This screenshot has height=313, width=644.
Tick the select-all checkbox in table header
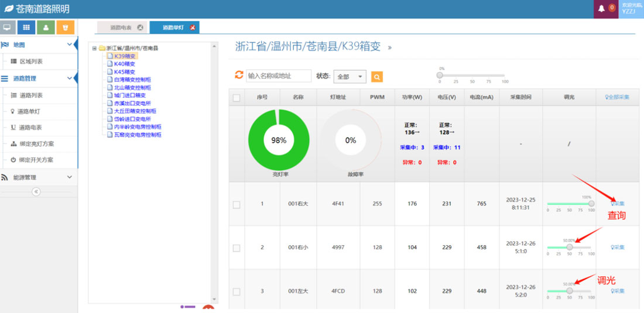[x=237, y=98]
